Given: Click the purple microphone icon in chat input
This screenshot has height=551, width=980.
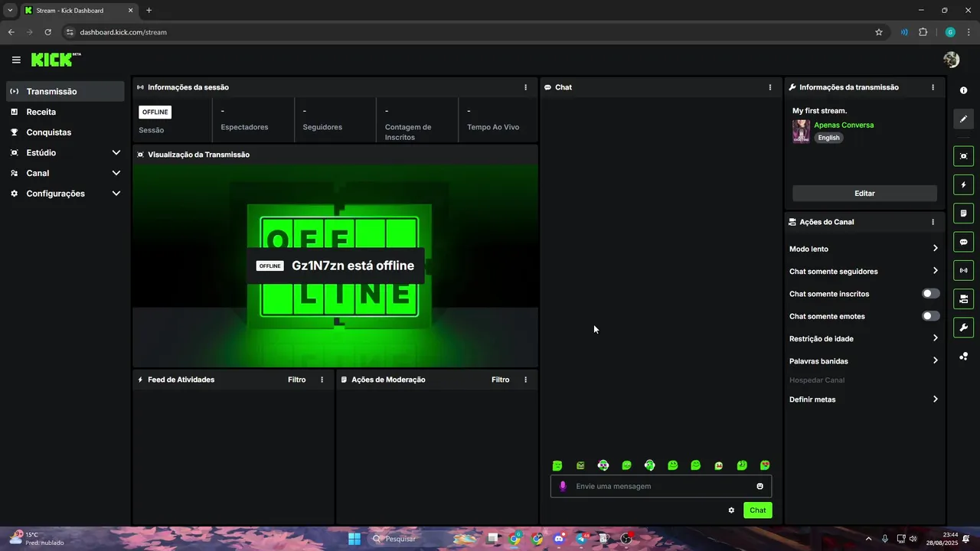Looking at the screenshot, I should tap(563, 486).
